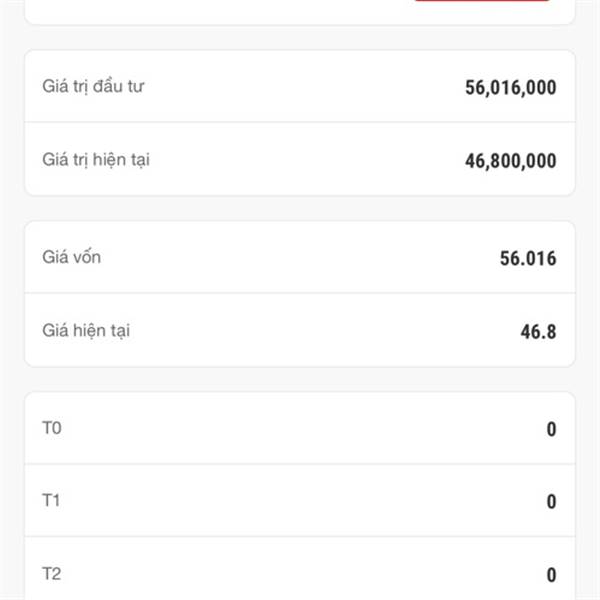Select the 'Giá vốn' label
Viewport: 600px width, 600px height.
[72, 257]
